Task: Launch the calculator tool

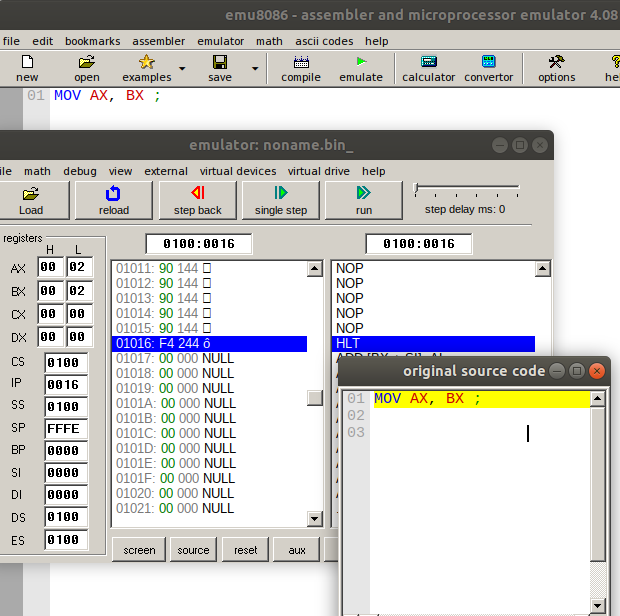Action: click(x=428, y=62)
